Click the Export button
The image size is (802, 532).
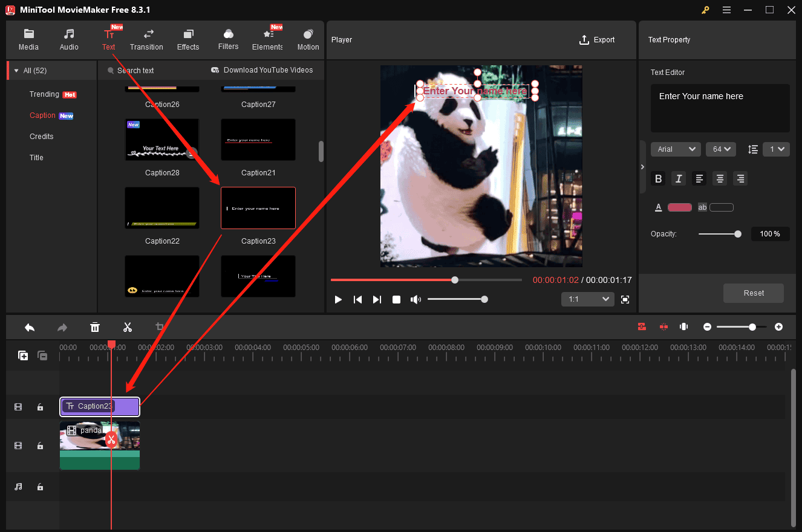(597, 39)
